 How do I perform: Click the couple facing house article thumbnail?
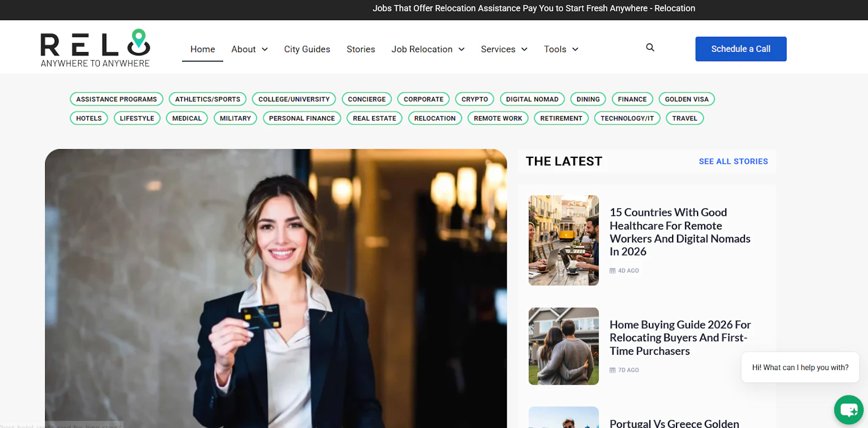(x=564, y=346)
